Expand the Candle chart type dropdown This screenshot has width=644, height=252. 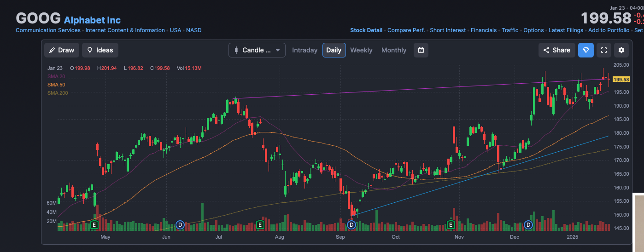point(257,50)
